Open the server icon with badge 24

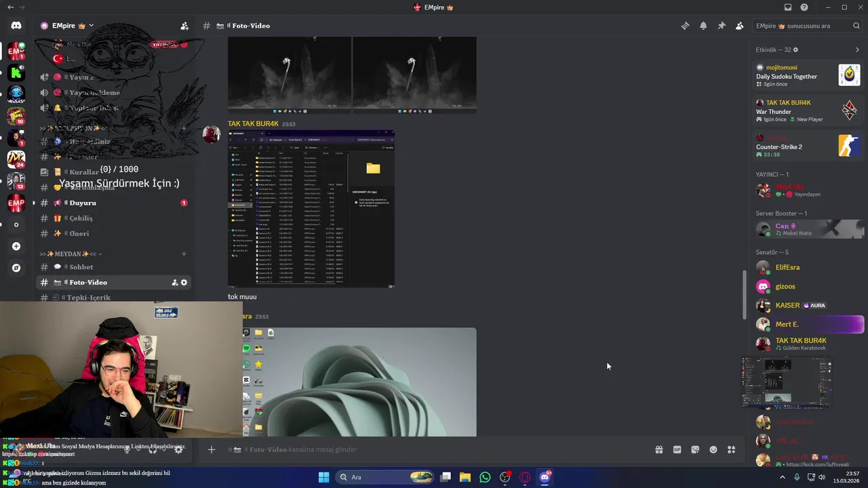(16, 159)
